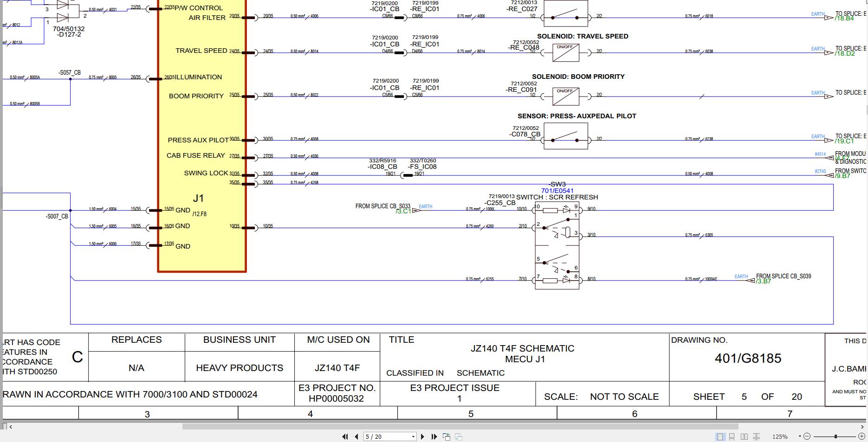Zoom in using the plus icon
Viewport: 868px width, 442px height.
click(x=862, y=436)
